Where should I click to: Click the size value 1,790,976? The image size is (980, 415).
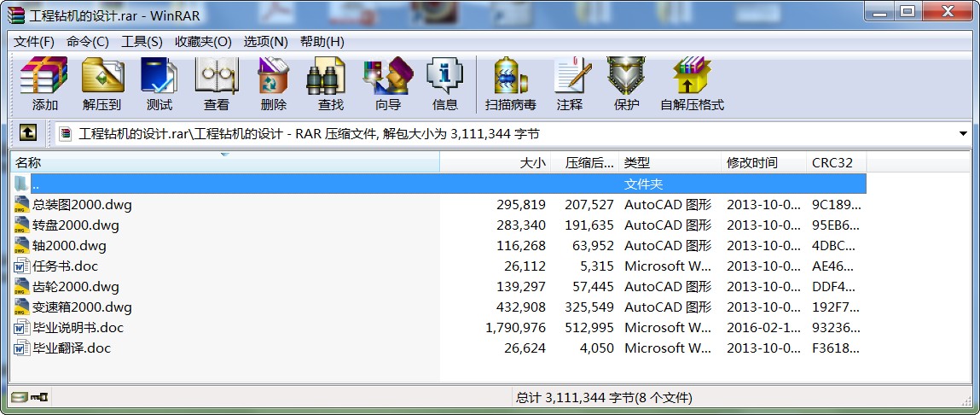point(516,327)
